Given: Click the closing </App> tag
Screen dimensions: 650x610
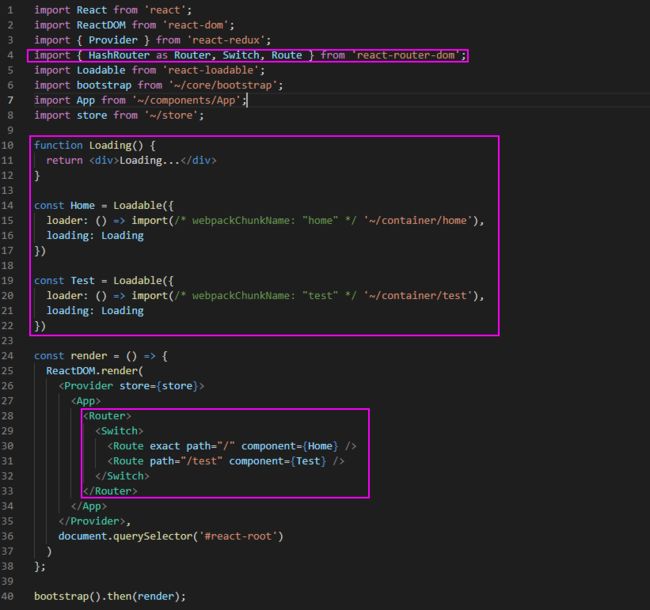Looking at the screenshot, I should pyautogui.click(x=89, y=506).
